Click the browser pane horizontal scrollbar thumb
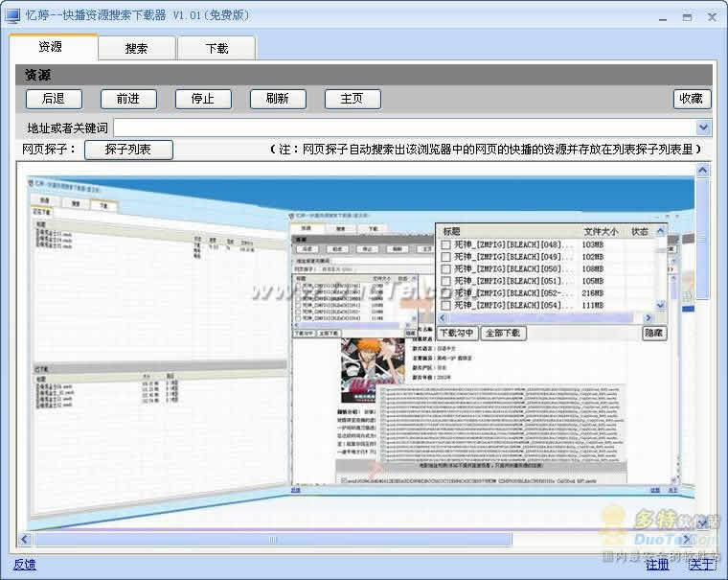This screenshot has height=580, width=728. [273, 540]
